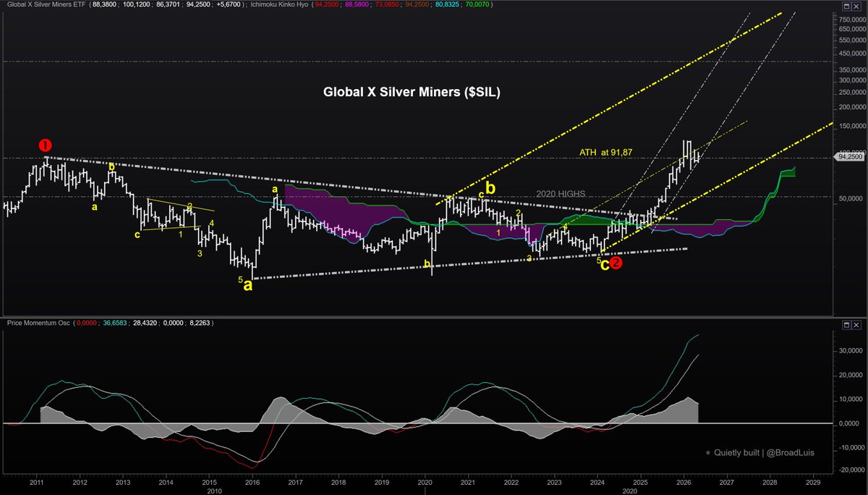Click the 2029 label on time axis
The image size is (868, 495).
click(x=813, y=481)
